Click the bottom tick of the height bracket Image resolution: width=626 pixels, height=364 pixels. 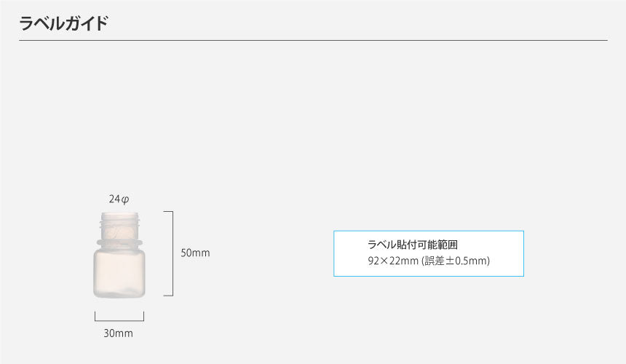(x=167, y=296)
